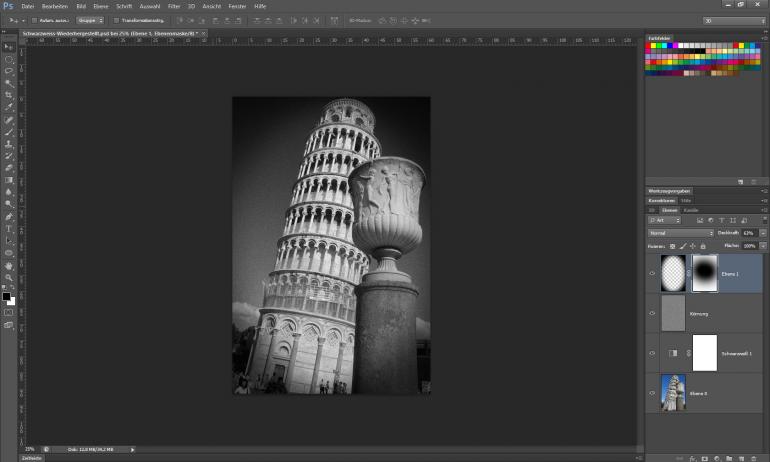Filter layers by pixel layer icon
This screenshot has width=770, height=462.
click(x=700, y=220)
